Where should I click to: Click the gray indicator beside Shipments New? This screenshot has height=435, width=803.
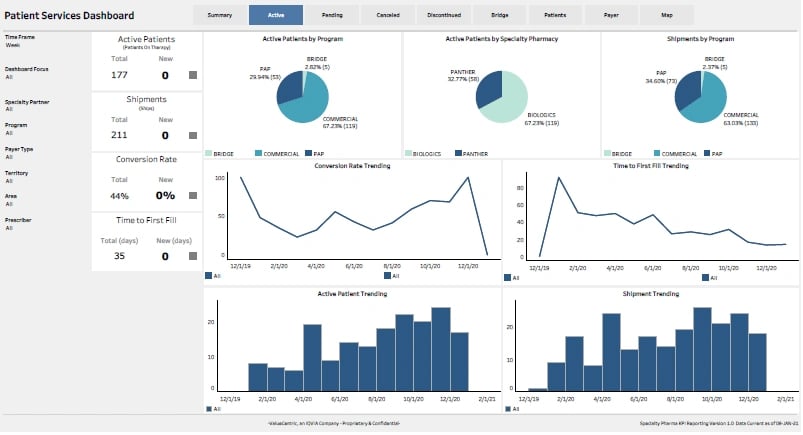pos(193,135)
